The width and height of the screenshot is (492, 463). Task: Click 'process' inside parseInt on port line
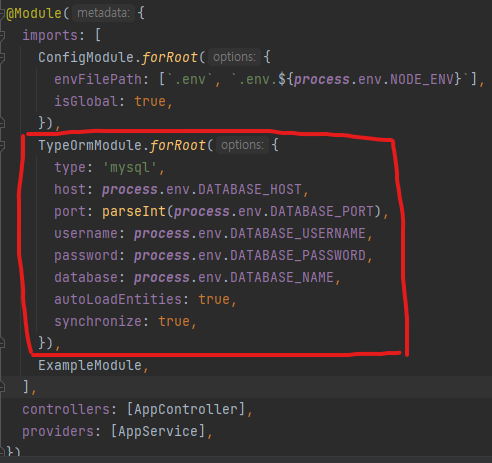pos(202,211)
